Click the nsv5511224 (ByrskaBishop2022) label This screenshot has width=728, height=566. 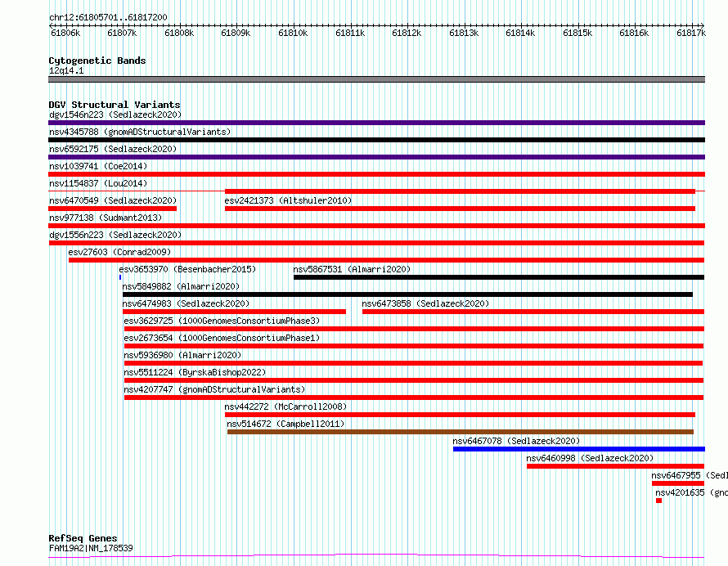[195, 372]
